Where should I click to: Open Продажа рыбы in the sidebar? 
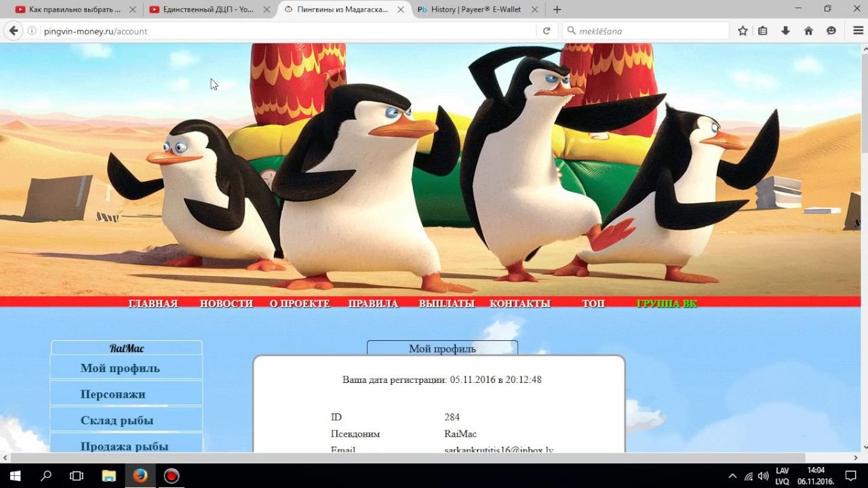(x=127, y=445)
